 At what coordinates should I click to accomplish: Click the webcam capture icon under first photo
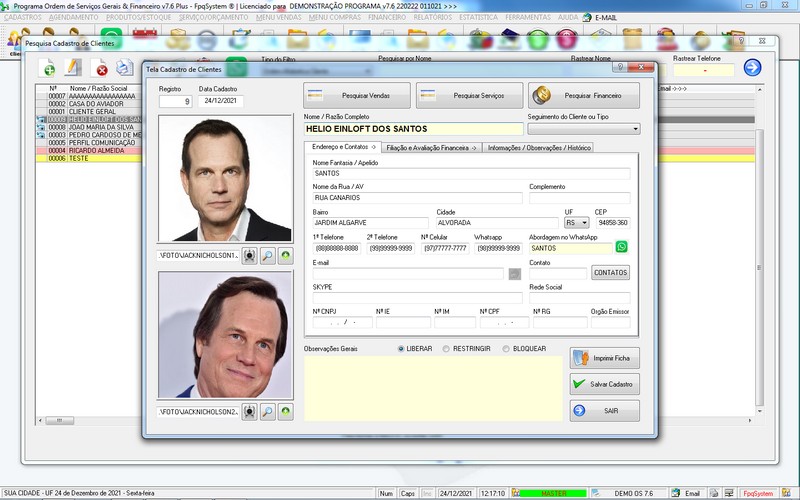point(249,256)
